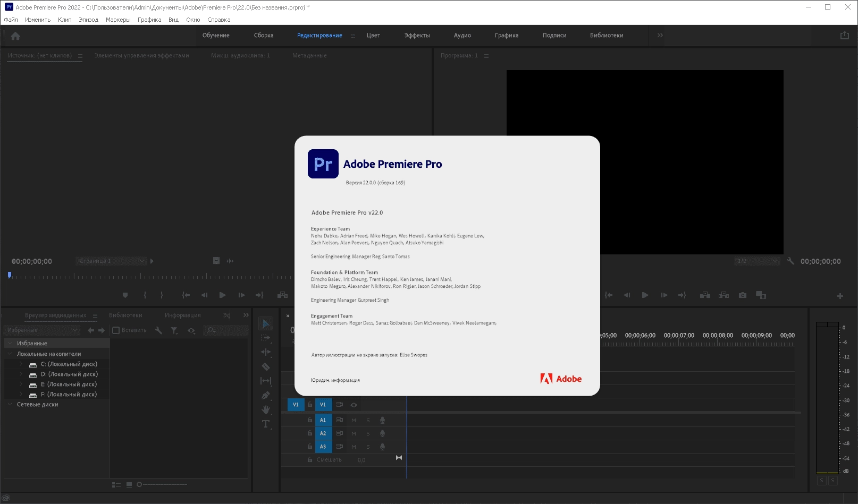This screenshot has height=504, width=858.
Task: Select the Razor tool
Action: (266, 366)
